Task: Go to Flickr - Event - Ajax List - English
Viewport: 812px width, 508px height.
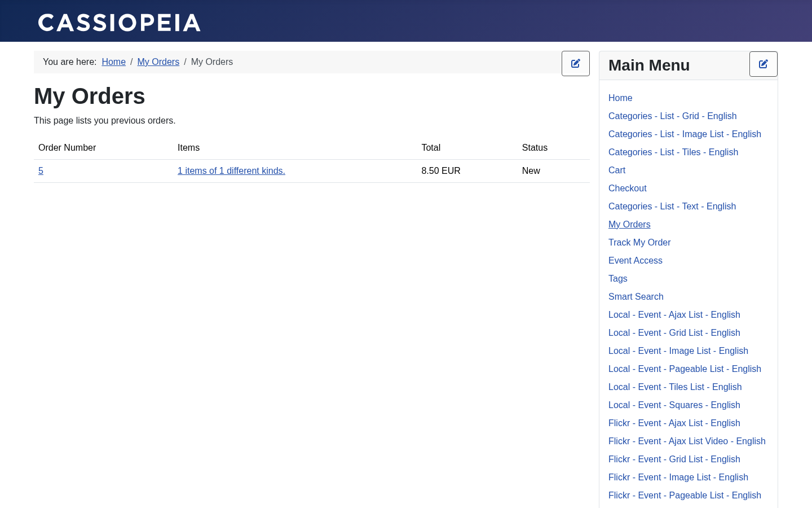Action: [674, 423]
